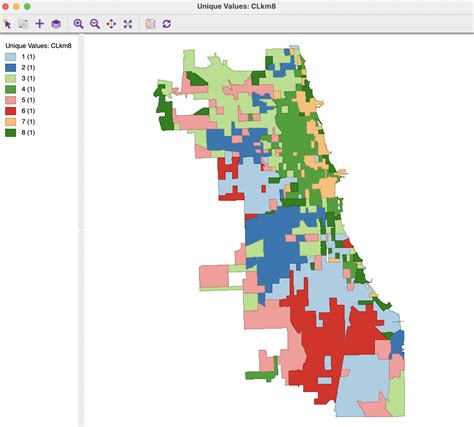Click the dark blue swatch for category 2
Screen dimensions: 474x427
(x=10, y=68)
